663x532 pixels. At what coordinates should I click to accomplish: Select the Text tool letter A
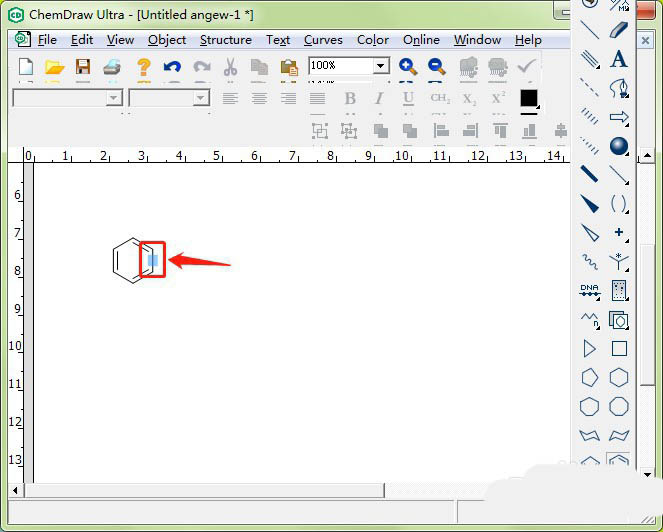[x=619, y=59]
